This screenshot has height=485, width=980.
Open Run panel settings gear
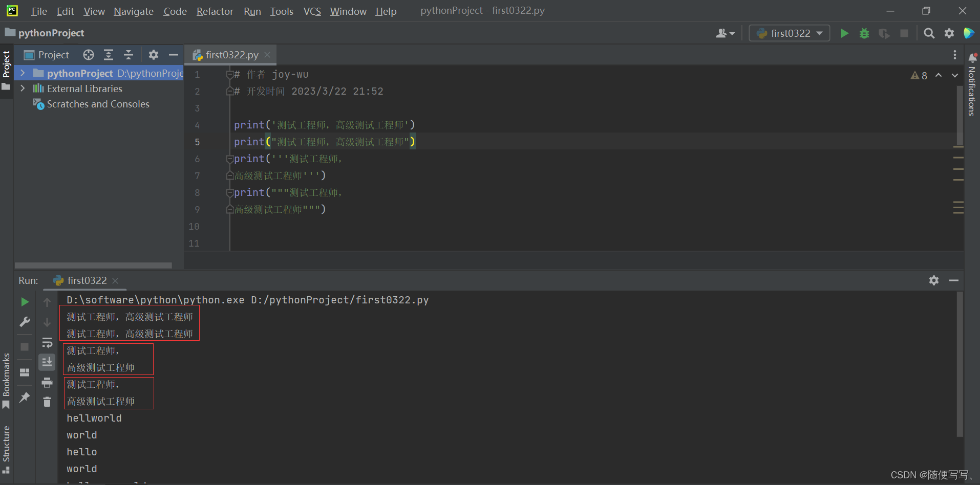(x=934, y=280)
